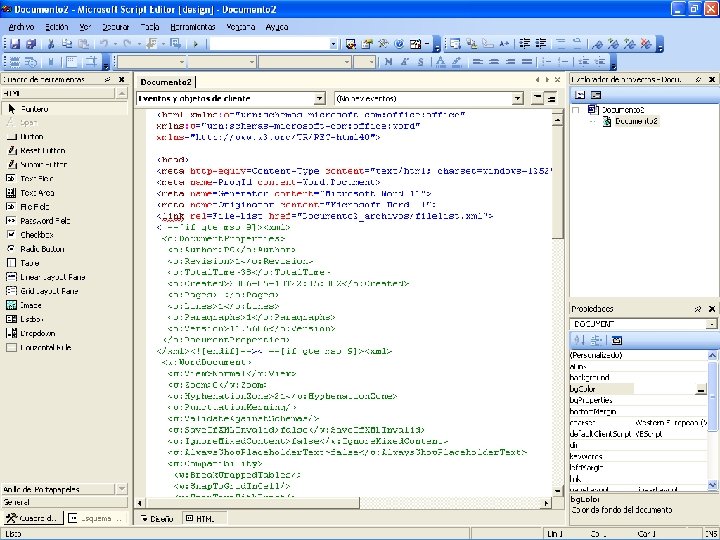Pick the Password Field toolbox item
Viewport: 720px width, 540px height.
44,220
